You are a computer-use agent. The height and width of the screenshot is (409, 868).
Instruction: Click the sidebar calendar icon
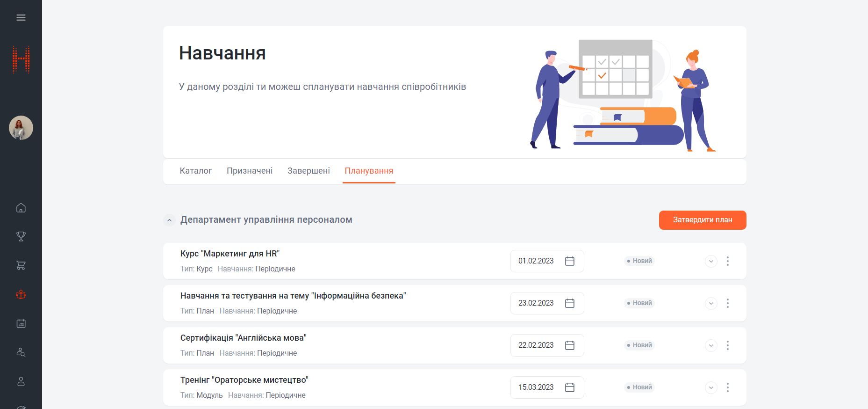21,323
